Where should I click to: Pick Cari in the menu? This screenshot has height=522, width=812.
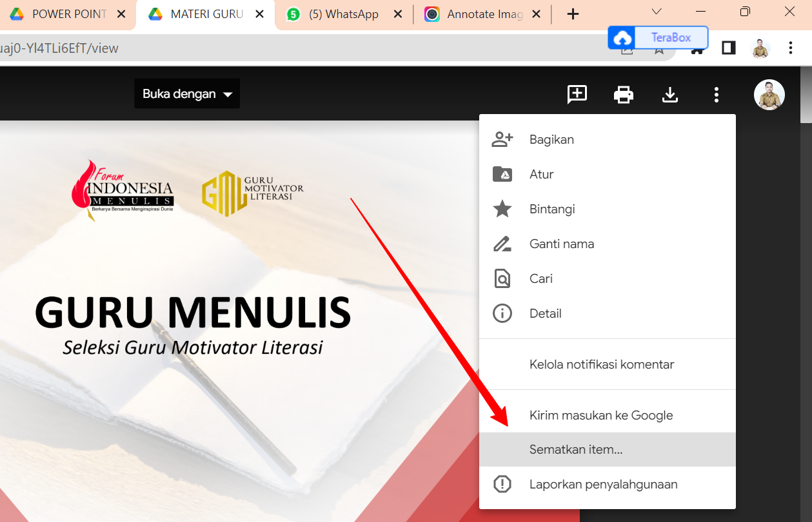[x=607, y=278]
